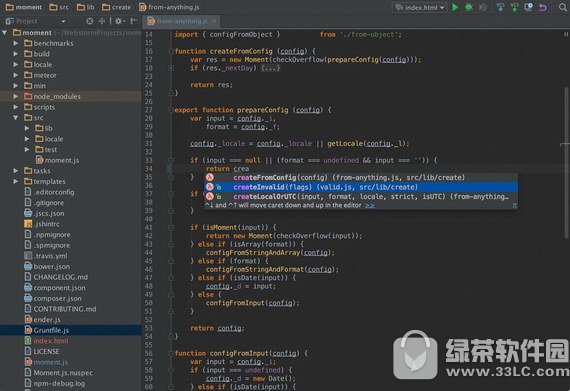Expand the templates folder
570x391 pixels.
(16, 181)
